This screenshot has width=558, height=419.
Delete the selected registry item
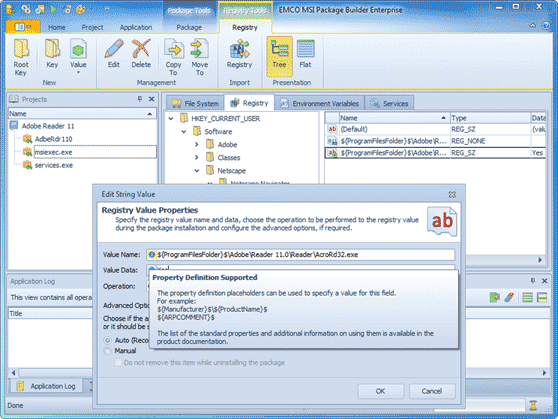(141, 53)
